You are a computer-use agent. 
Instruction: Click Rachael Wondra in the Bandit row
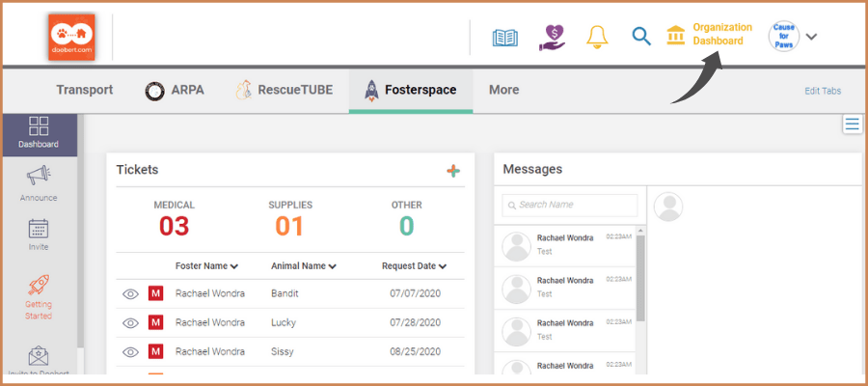(x=210, y=293)
